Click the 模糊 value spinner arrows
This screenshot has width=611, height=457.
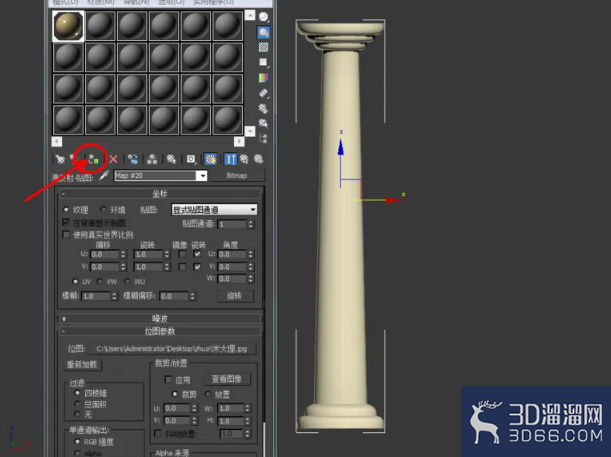[114, 296]
